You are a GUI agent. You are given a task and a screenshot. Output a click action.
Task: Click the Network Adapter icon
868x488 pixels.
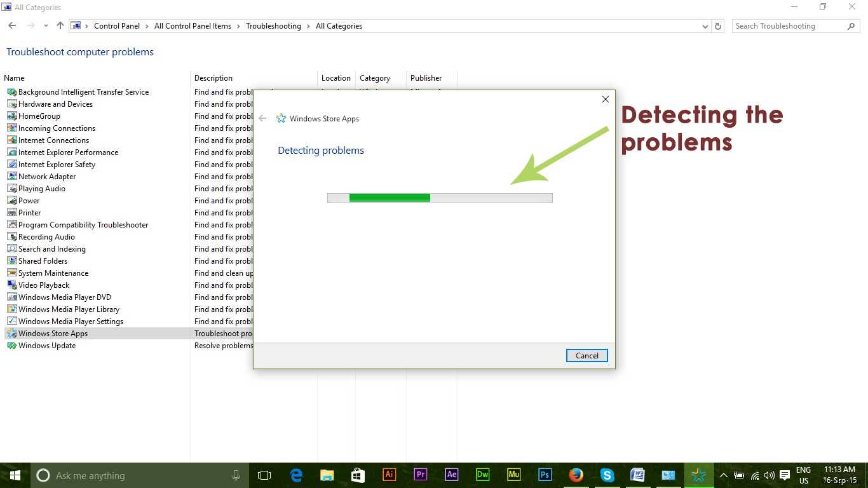click(11, 177)
